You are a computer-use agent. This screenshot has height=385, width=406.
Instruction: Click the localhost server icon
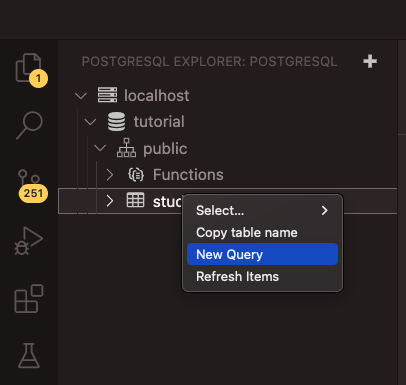[107, 95]
